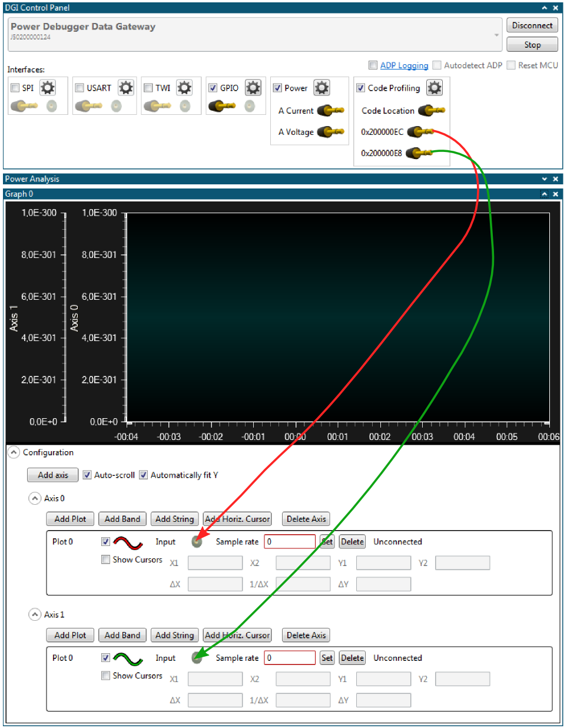This screenshot has height=728, width=567.
Task: Open USART interface settings gear
Action: [125, 88]
